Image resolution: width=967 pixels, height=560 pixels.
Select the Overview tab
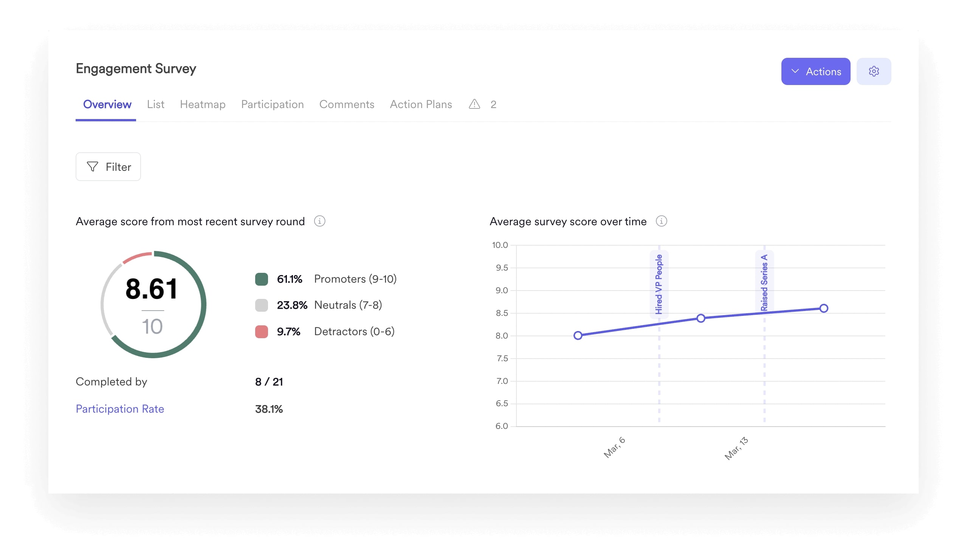tap(107, 104)
